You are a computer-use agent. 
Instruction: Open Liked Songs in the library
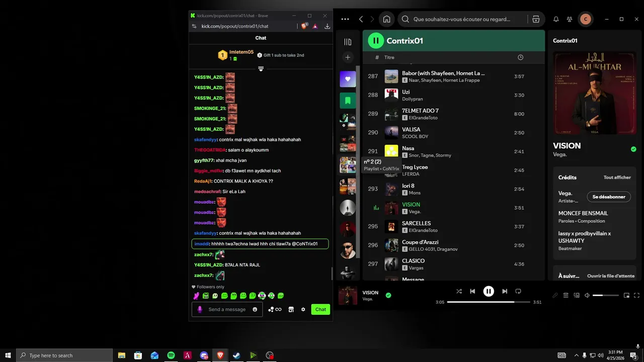(348, 79)
